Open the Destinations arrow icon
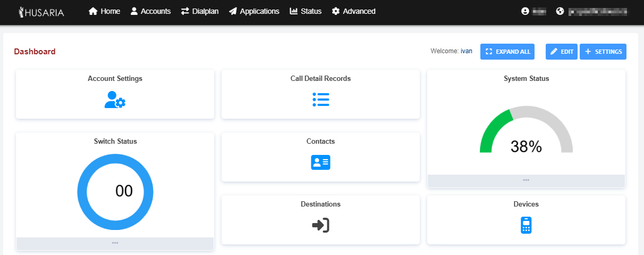This screenshot has height=255, width=644. [320, 225]
